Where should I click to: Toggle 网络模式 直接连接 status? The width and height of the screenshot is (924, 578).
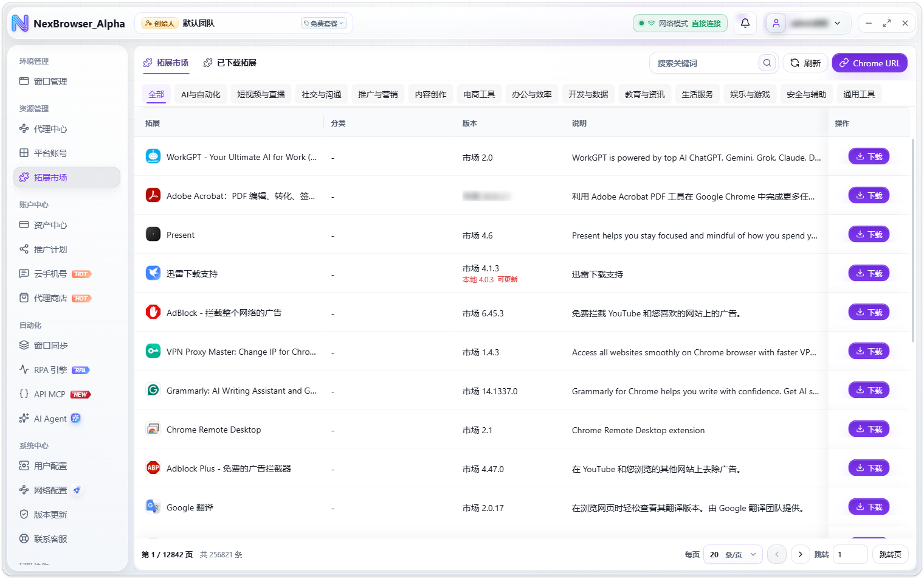coord(680,23)
